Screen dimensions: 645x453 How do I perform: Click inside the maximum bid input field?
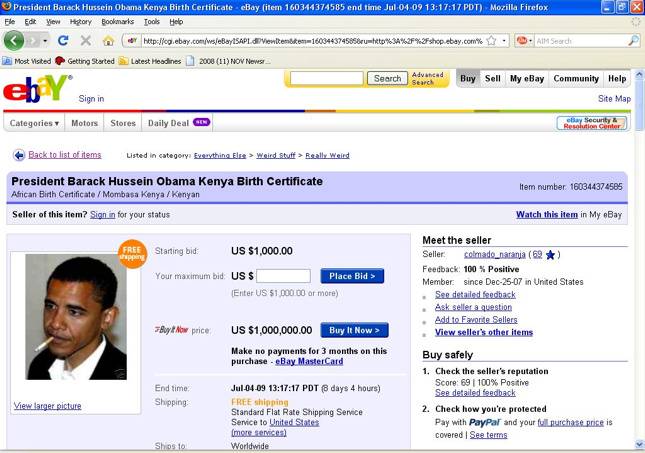[x=283, y=276]
